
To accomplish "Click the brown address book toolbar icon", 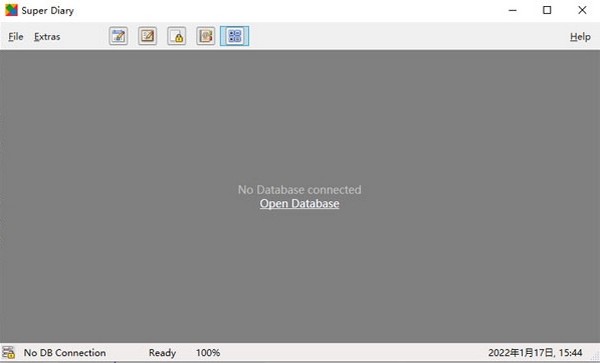I will 205,36.
